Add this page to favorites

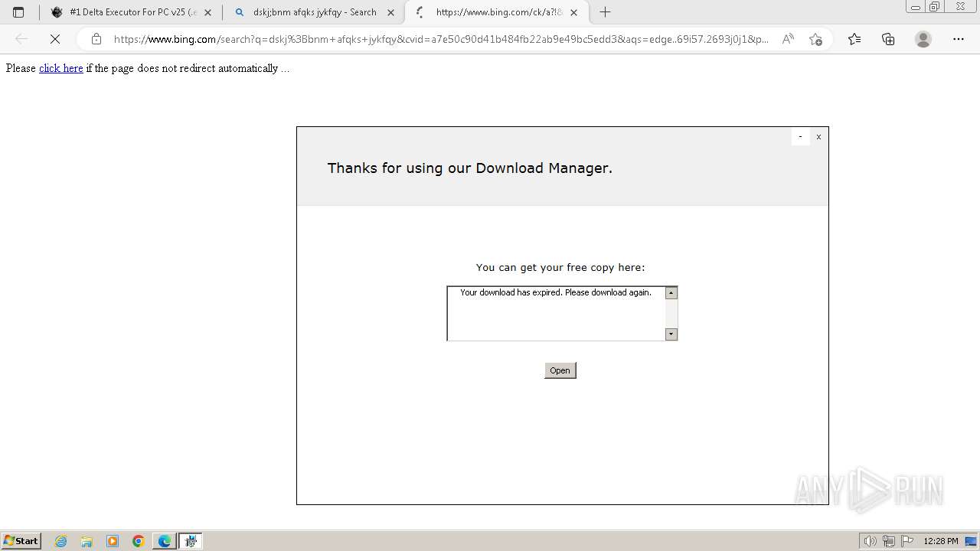pos(815,39)
